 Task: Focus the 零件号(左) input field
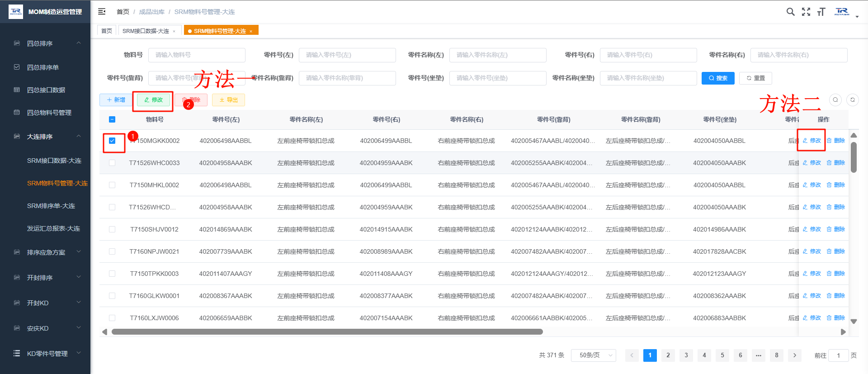[x=347, y=55]
